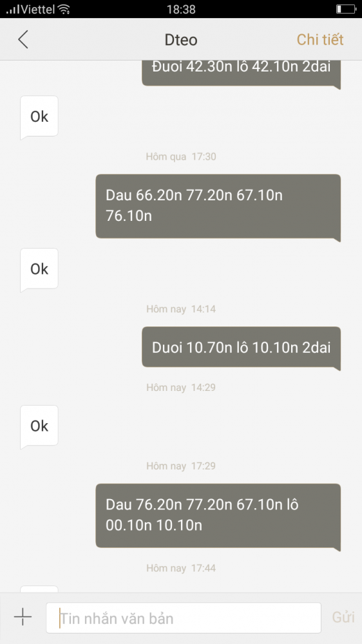This screenshot has height=644, width=362.
Task: Tap the Gửi send button
Action: click(x=343, y=618)
